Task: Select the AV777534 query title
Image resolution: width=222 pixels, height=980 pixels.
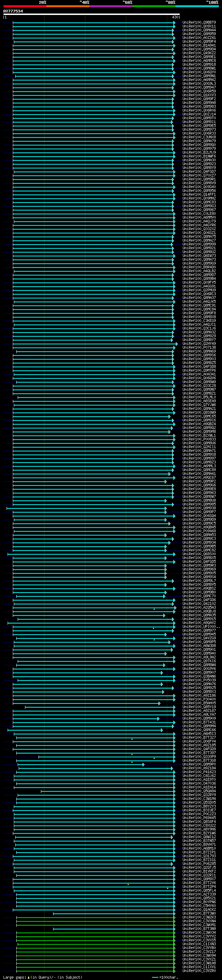Action: tap(13, 11)
